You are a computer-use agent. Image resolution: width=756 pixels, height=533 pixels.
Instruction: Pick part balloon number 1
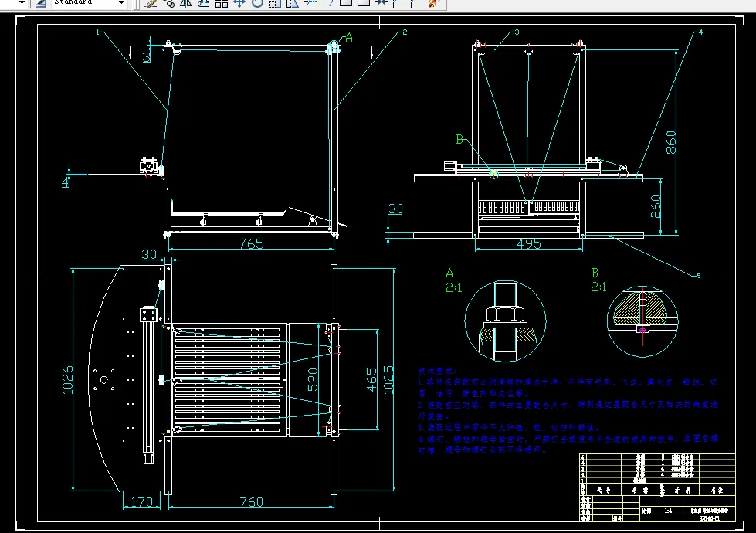(x=98, y=32)
